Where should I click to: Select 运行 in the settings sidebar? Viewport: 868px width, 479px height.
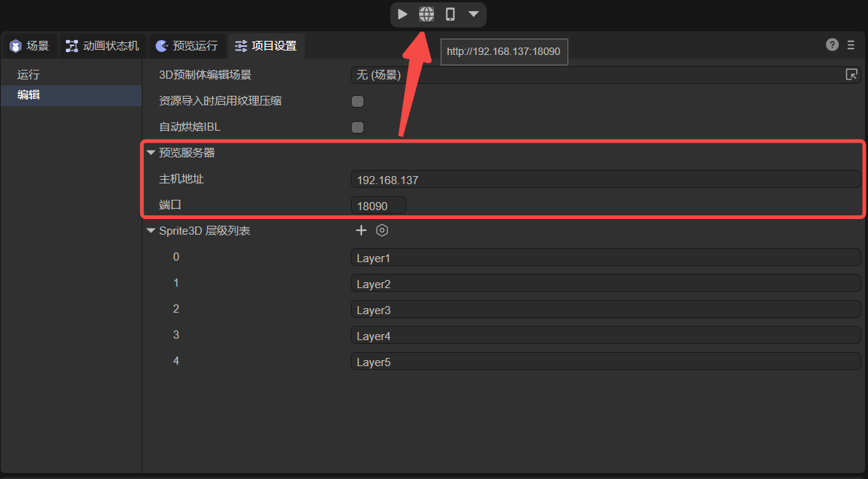pos(28,74)
